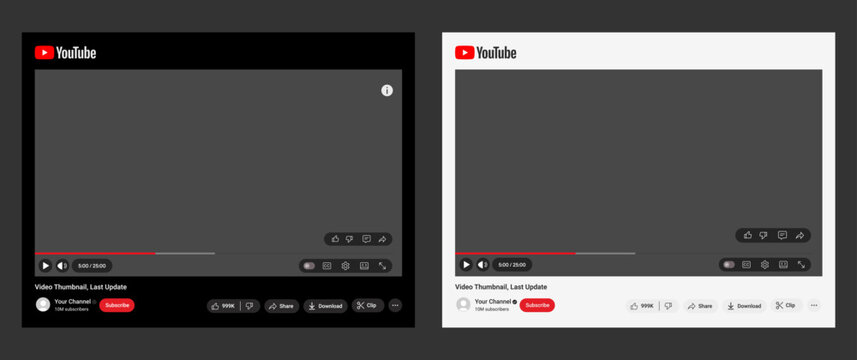Enter fullscreen in dark mockup player
This screenshot has width=857, height=360.
click(383, 266)
